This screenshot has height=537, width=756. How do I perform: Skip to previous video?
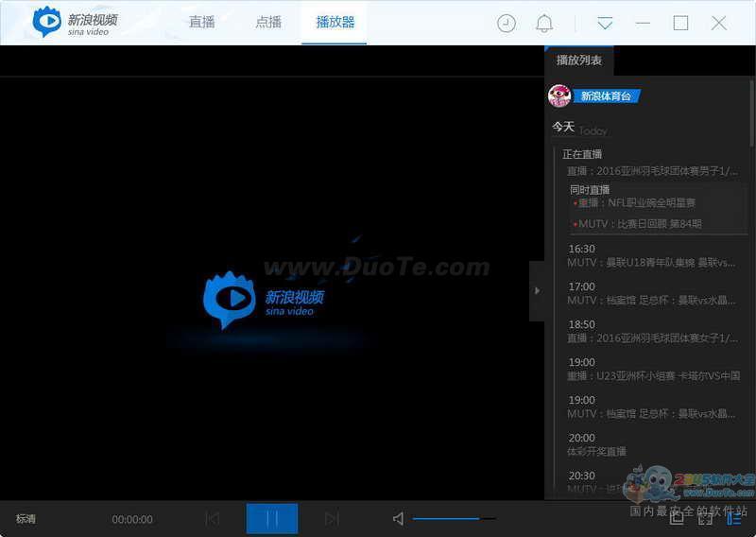[213, 518]
